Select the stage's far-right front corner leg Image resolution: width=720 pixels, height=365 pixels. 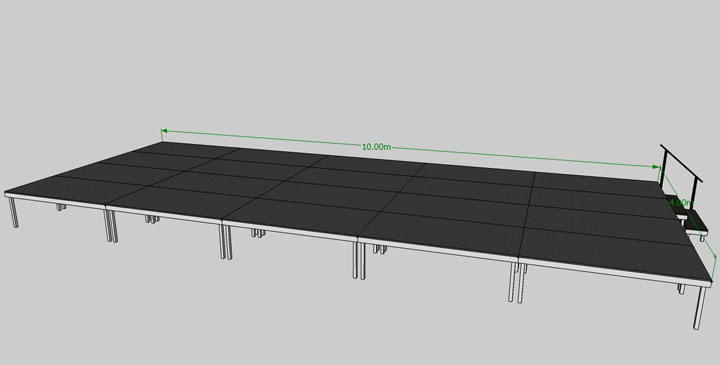(700, 309)
